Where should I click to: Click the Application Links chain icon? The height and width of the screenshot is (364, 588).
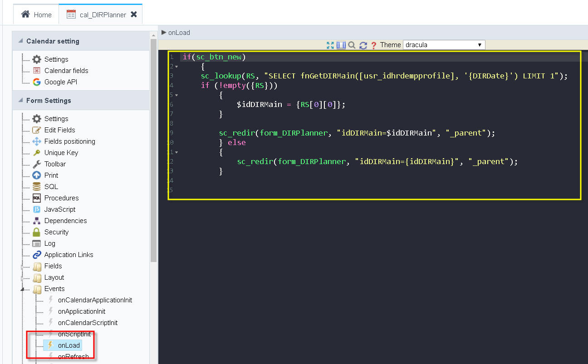(37, 255)
